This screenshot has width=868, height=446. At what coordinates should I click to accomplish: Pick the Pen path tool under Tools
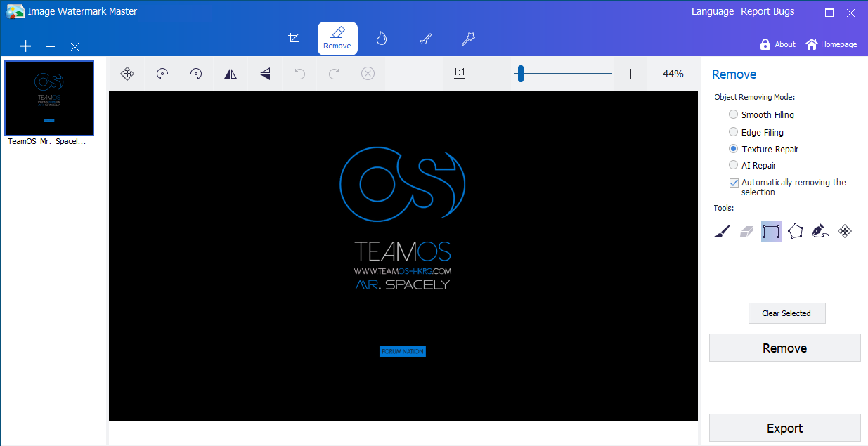click(820, 231)
